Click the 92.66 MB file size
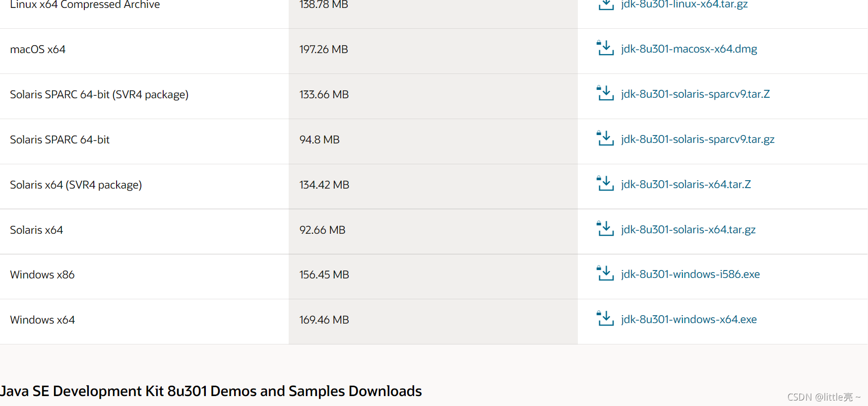The height and width of the screenshot is (406, 868). 322,230
